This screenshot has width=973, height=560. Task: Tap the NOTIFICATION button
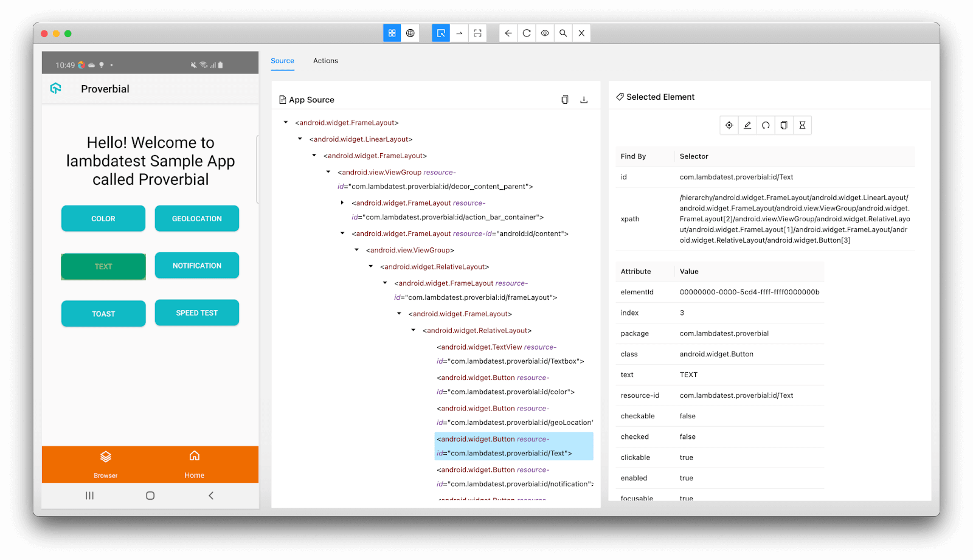(197, 265)
